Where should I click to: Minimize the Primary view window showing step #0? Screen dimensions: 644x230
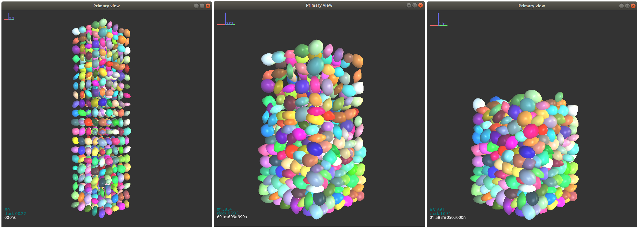point(196,6)
